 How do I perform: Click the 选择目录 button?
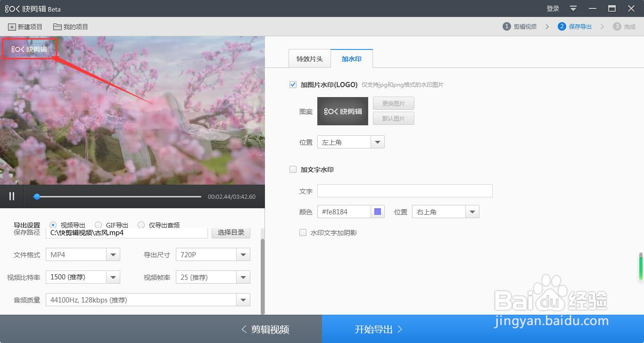point(231,233)
